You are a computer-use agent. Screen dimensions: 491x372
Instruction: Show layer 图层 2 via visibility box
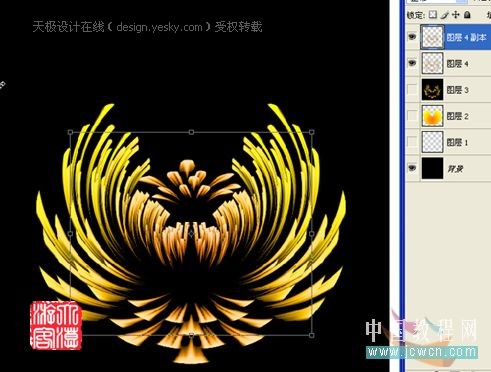click(x=412, y=116)
